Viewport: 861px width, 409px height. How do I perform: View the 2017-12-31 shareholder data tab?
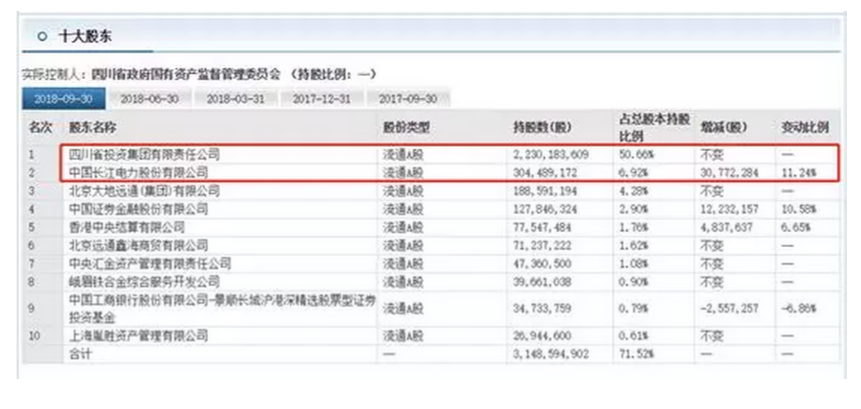click(x=322, y=98)
